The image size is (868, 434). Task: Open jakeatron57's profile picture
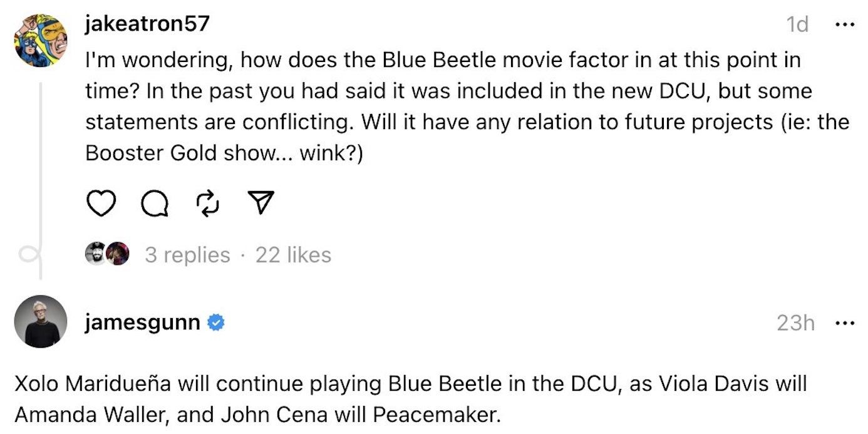point(40,39)
